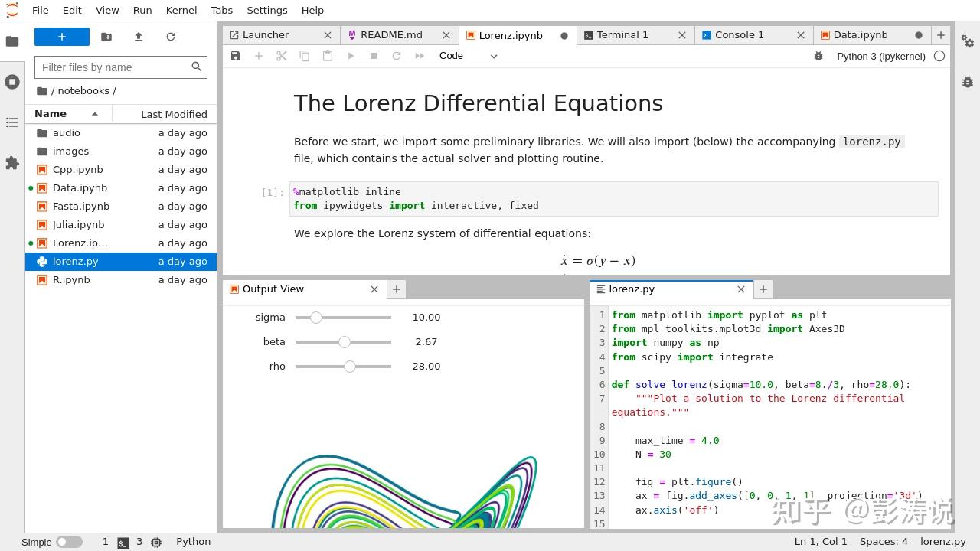
Task: Run the selected cell with play icon
Action: [351, 56]
